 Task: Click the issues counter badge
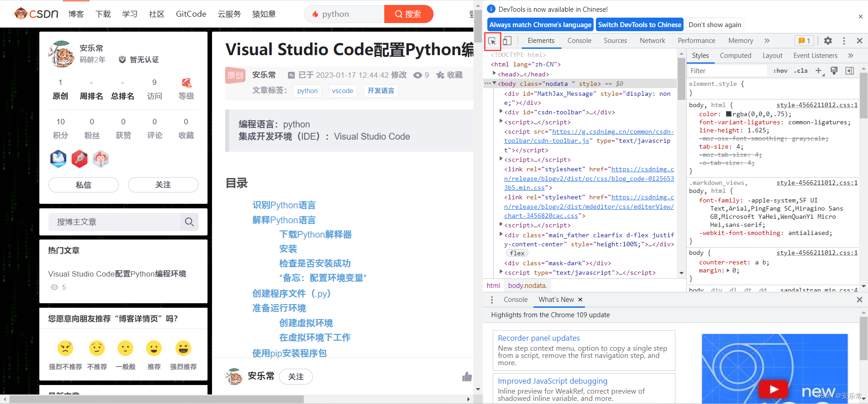click(804, 41)
